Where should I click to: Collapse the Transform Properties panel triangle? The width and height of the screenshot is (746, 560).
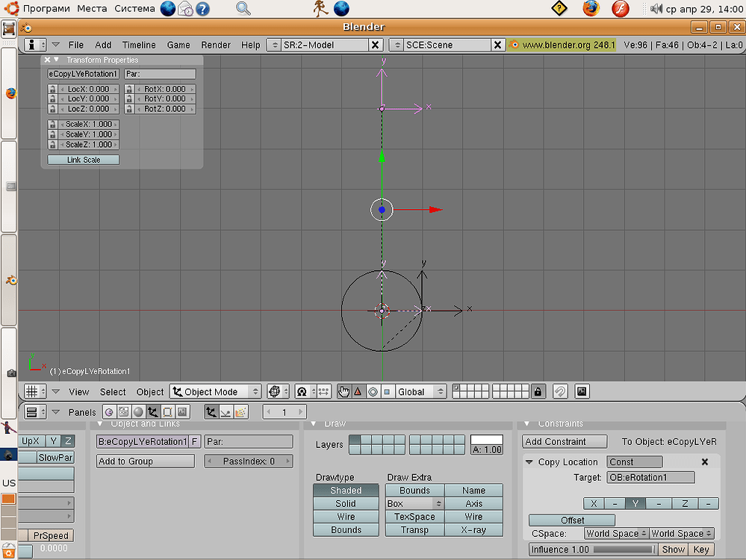click(56, 60)
